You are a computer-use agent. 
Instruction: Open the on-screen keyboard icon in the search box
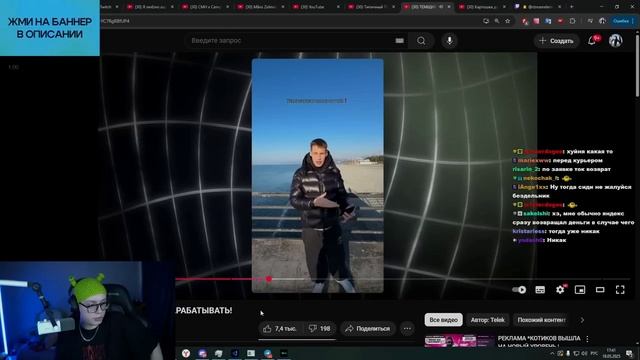(x=400, y=40)
